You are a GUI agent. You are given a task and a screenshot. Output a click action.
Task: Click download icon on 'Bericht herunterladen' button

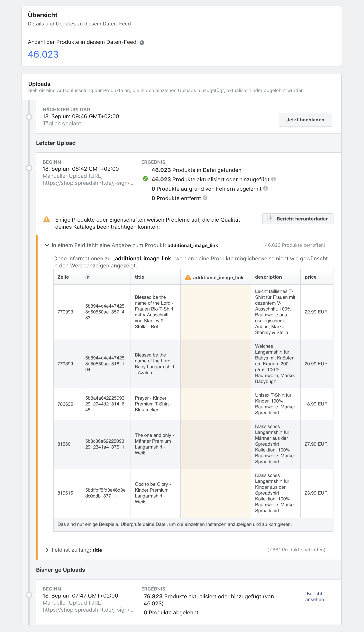pyautogui.click(x=270, y=219)
